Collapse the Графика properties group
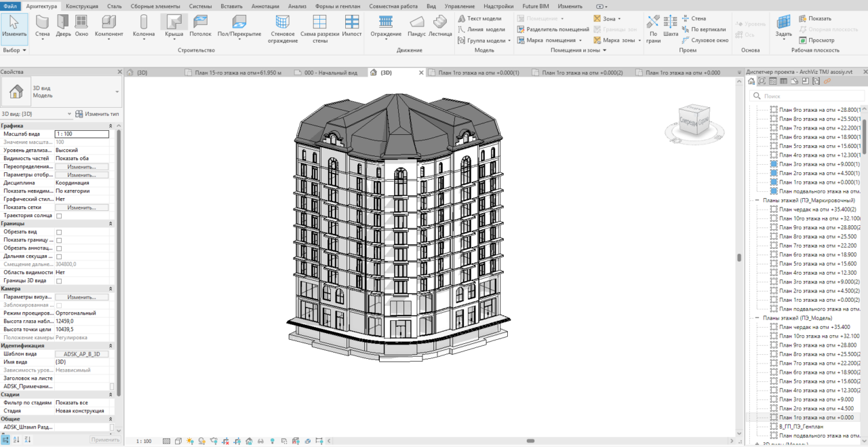Image resolution: width=868 pixels, height=447 pixels. (x=111, y=126)
